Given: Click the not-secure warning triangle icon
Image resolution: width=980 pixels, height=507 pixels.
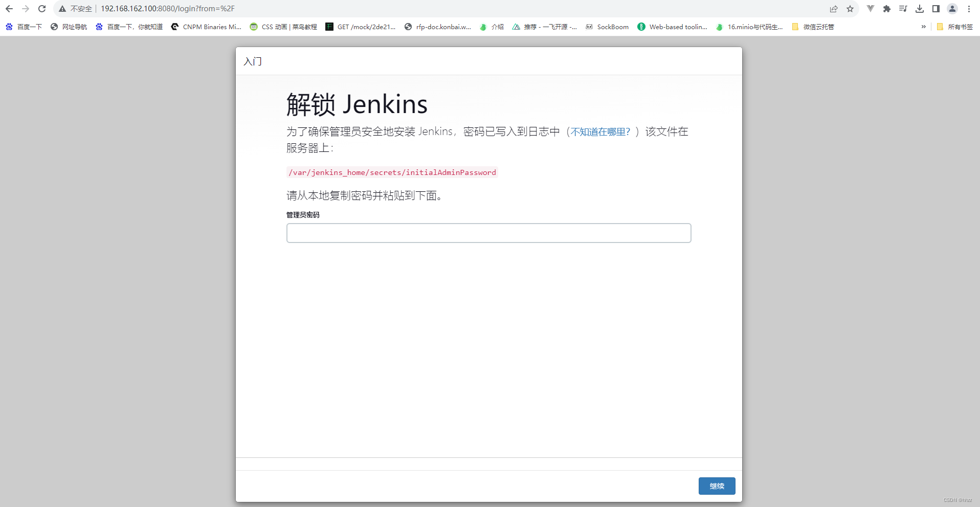Looking at the screenshot, I should click(62, 9).
